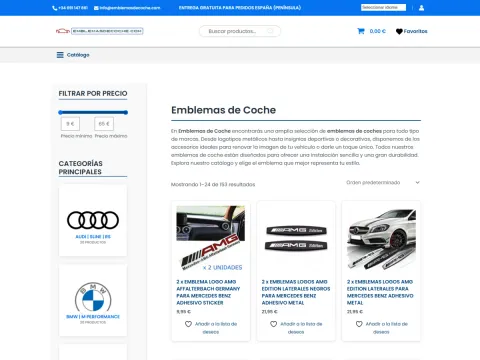Screen dimensions: 480x360
Task: Click the Precio máximo 65 € field
Action: tap(104, 124)
